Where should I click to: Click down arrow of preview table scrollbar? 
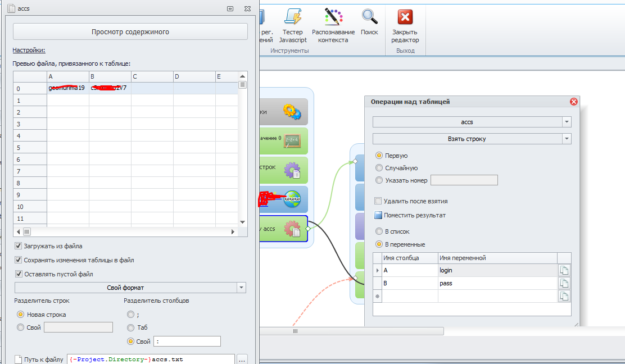[242, 222]
